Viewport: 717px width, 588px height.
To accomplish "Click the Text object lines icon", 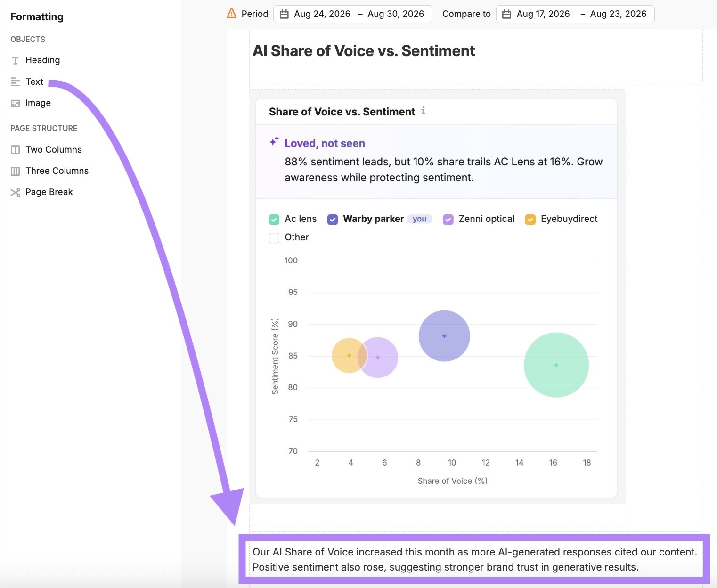I will point(16,82).
